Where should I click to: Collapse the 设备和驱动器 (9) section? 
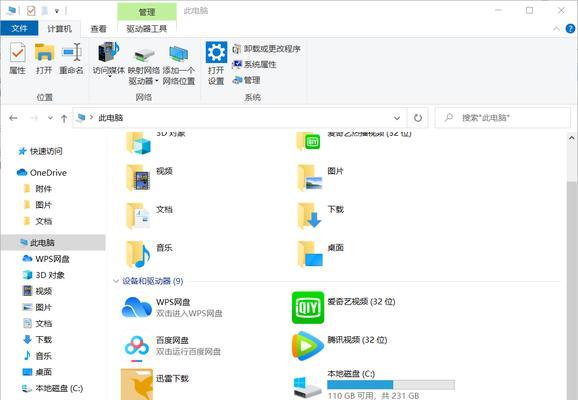tap(116, 281)
